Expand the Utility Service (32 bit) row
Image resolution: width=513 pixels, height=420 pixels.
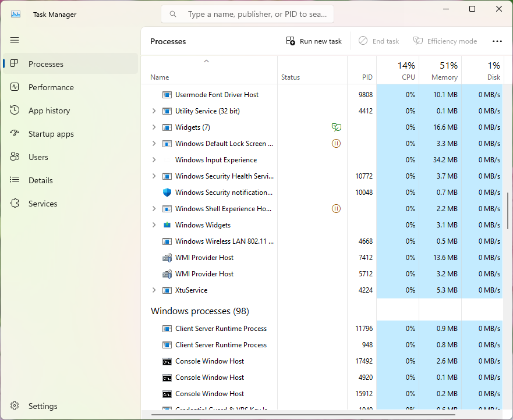(x=154, y=111)
